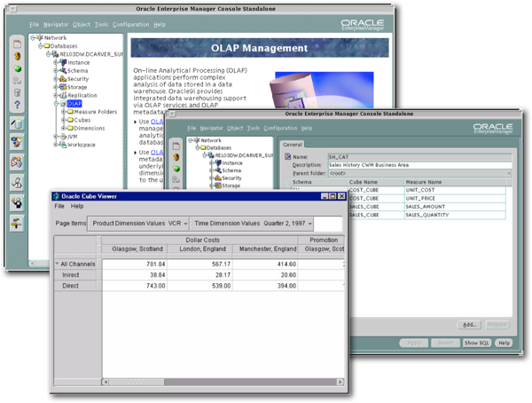This screenshot has width=532, height=403.
Task: Click the Security node icon in middle window tree
Action: [218, 178]
